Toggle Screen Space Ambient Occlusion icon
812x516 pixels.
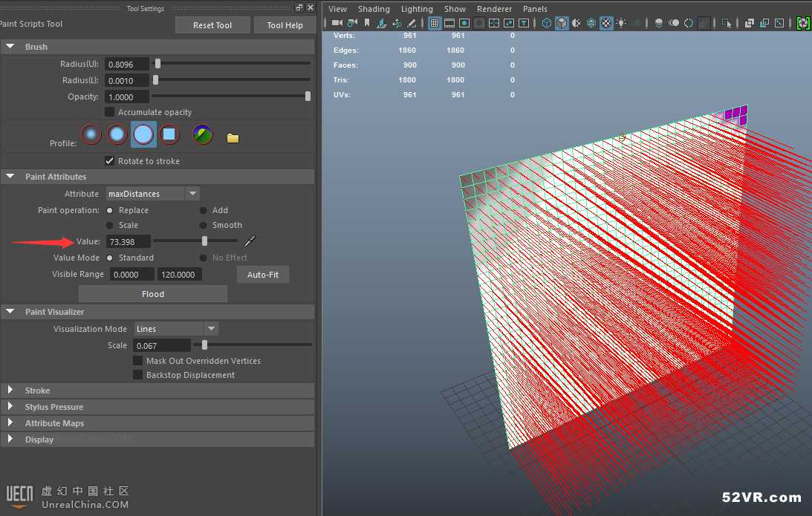coord(659,23)
